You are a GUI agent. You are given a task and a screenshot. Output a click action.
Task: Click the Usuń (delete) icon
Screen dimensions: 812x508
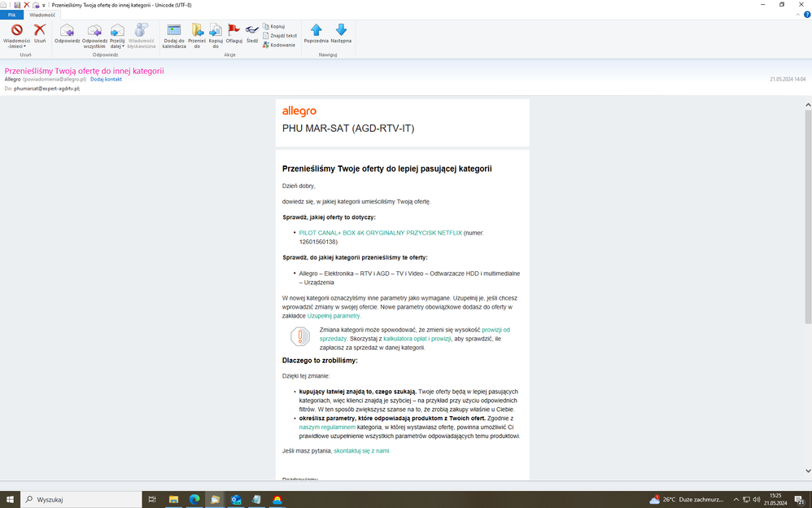(x=39, y=31)
